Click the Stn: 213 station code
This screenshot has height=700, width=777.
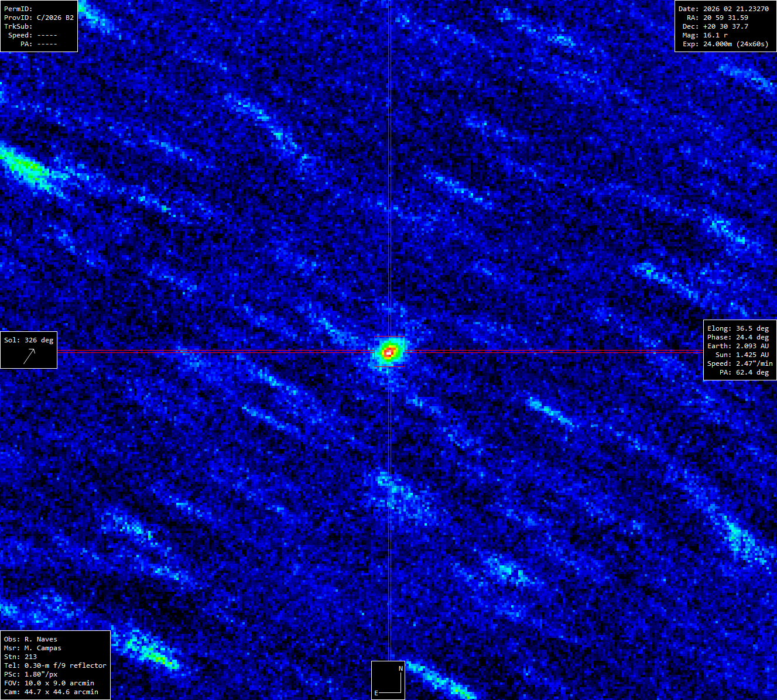tap(20, 657)
